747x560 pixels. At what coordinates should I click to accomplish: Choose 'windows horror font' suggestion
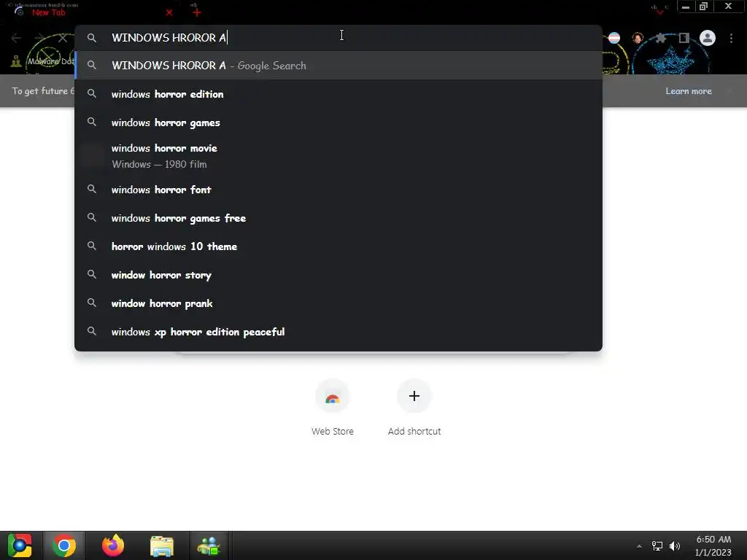[338, 189]
